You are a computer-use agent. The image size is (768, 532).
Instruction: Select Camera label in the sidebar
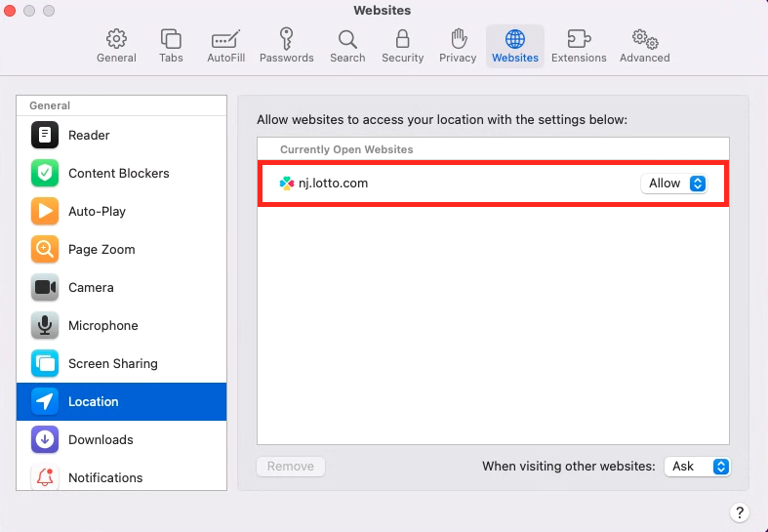click(x=91, y=288)
